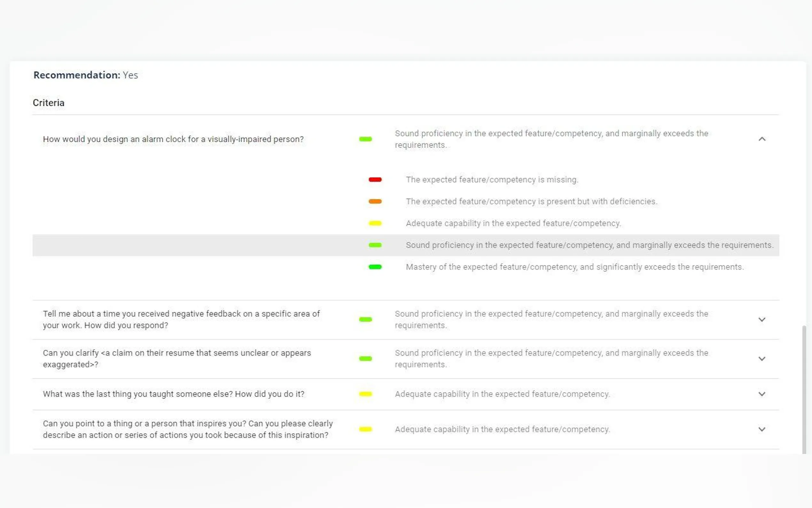Image resolution: width=812 pixels, height=508 pixels.
Task: Collapse the alarm clock question criteria
Action: (761, 139)
